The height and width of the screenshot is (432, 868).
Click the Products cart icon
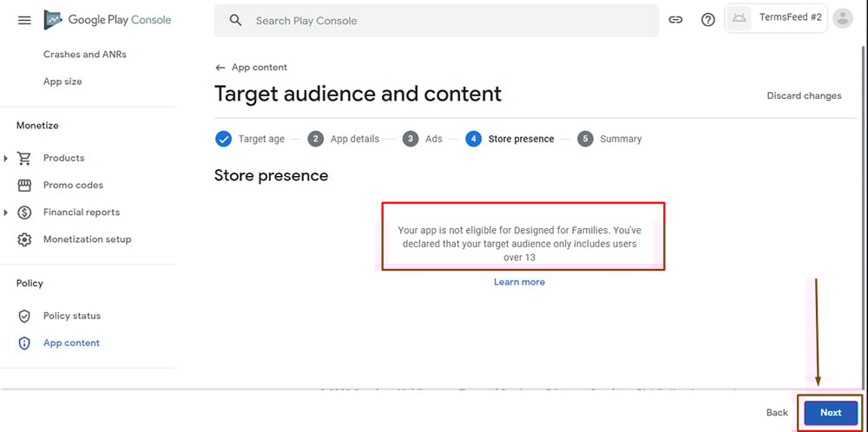coord(24,158)
